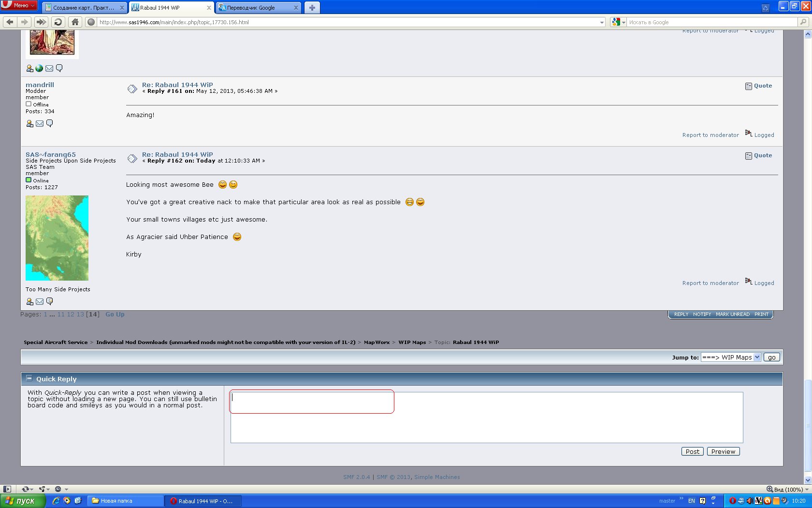Click the globe site-info badge in address bar

(x=91, y=22)
